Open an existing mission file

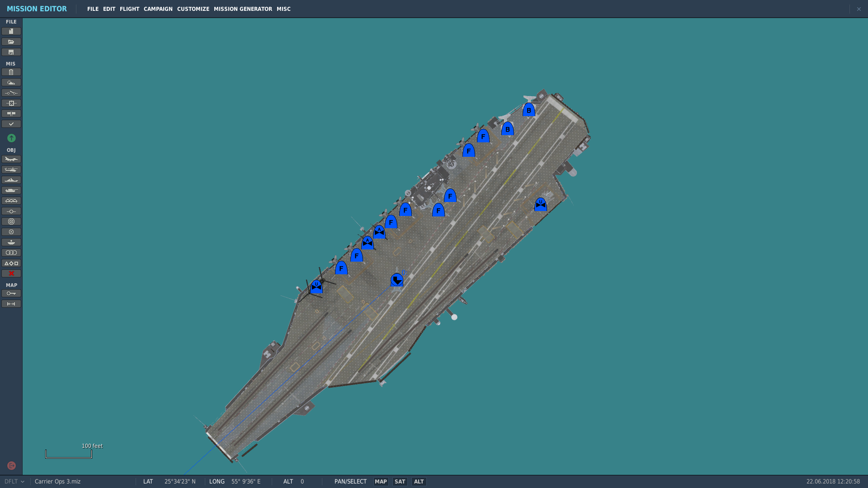[x=11, y=42]
